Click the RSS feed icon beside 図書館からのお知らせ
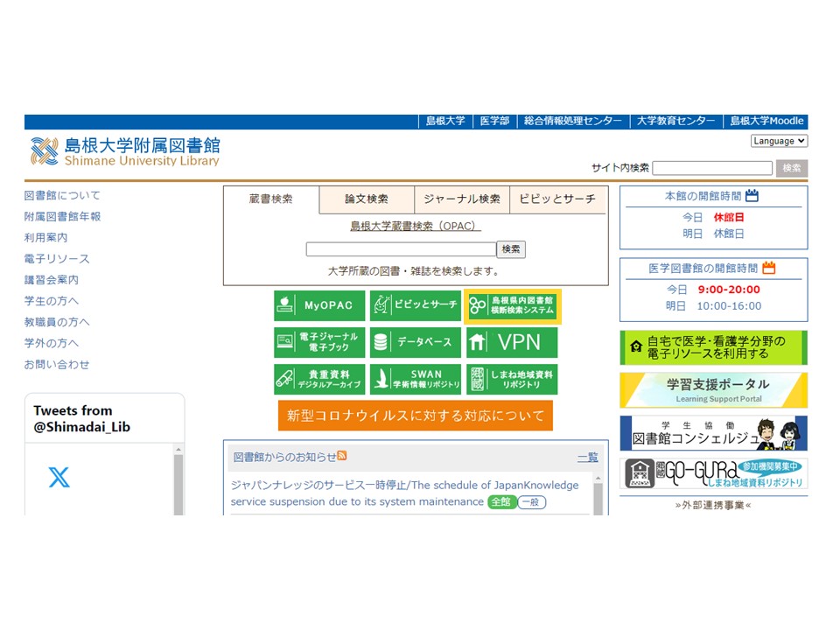The image size is (840, 630). [342, 456]
